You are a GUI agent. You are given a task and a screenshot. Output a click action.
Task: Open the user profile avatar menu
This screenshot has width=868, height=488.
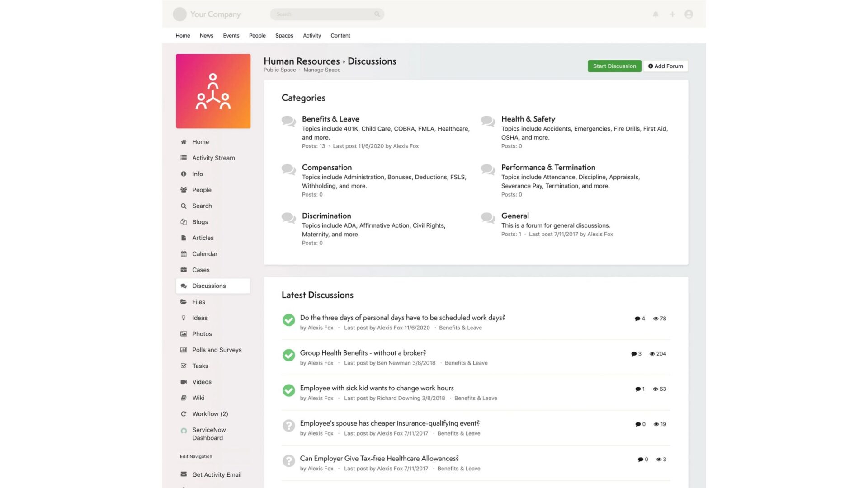coord(689,14)
